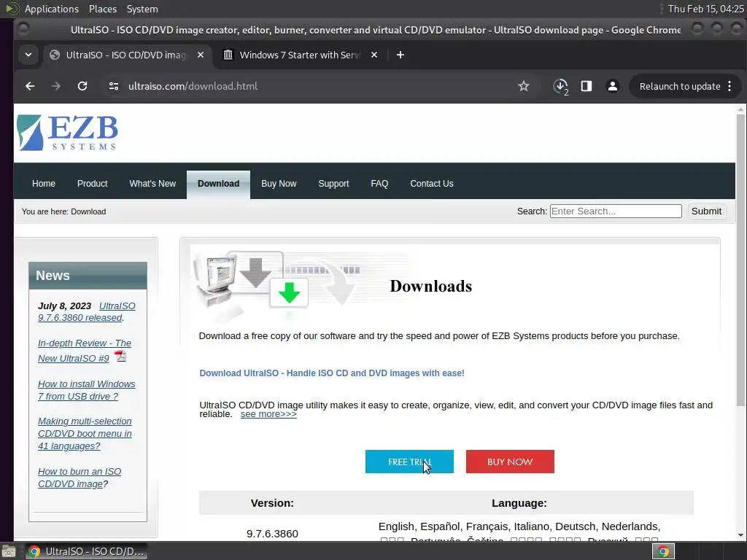This screenshot has height=560, width=747.
Task: Open the System menu in top panel
Action: pos(142,9)
